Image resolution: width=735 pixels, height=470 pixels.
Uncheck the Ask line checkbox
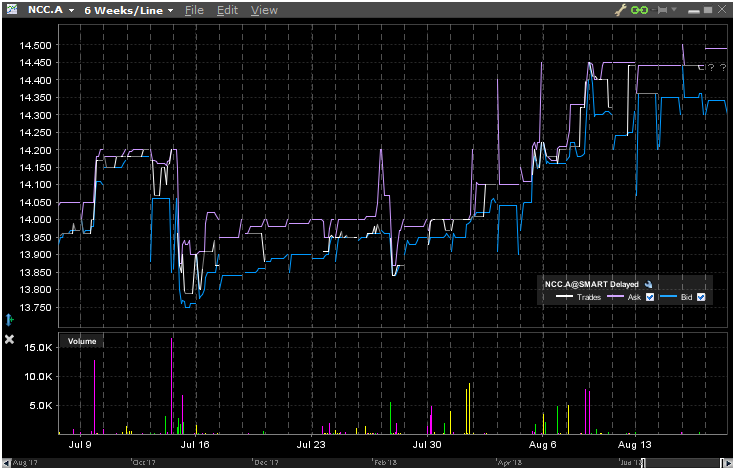click(650, 298)
